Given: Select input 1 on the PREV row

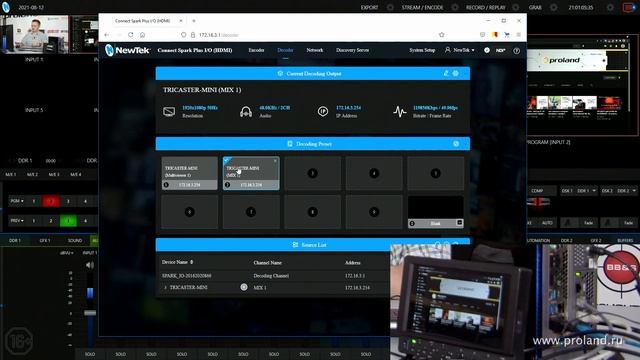Looking at the screenshot, I should [33, 220].
